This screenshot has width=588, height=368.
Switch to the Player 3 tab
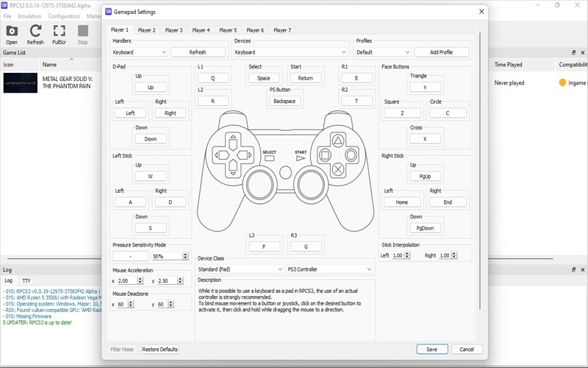click(173, 30)
